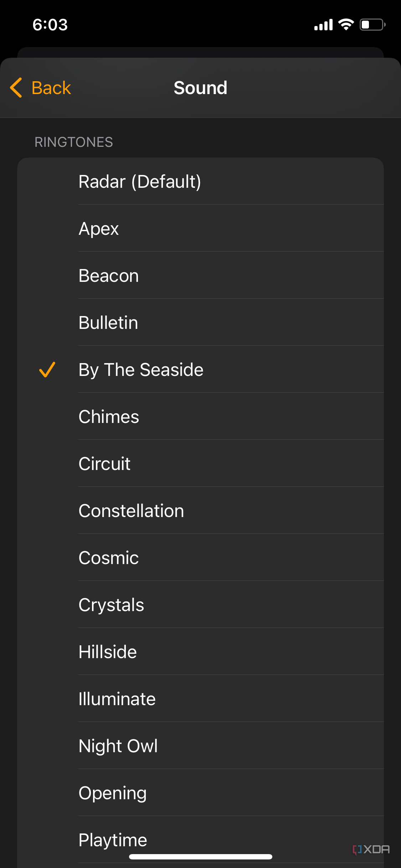Pick the Beacon ringtone
The image size is (401, 868).
(109, 276)
